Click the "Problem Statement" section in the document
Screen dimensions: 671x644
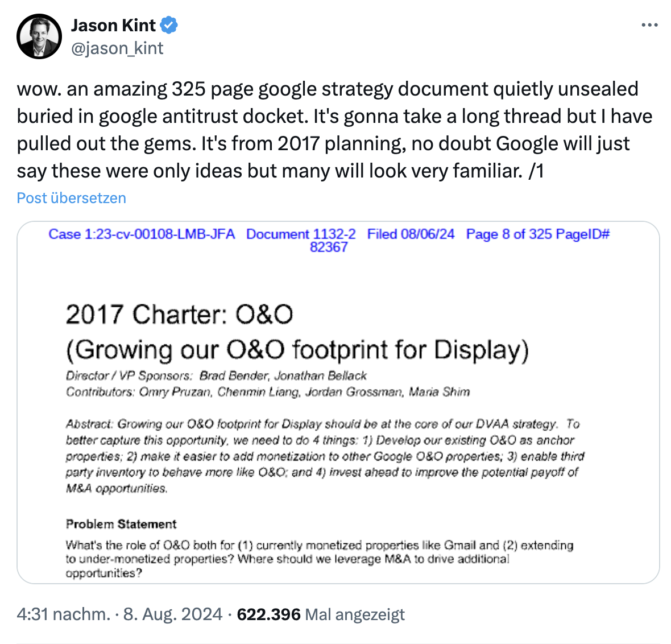tap(121, 524)
